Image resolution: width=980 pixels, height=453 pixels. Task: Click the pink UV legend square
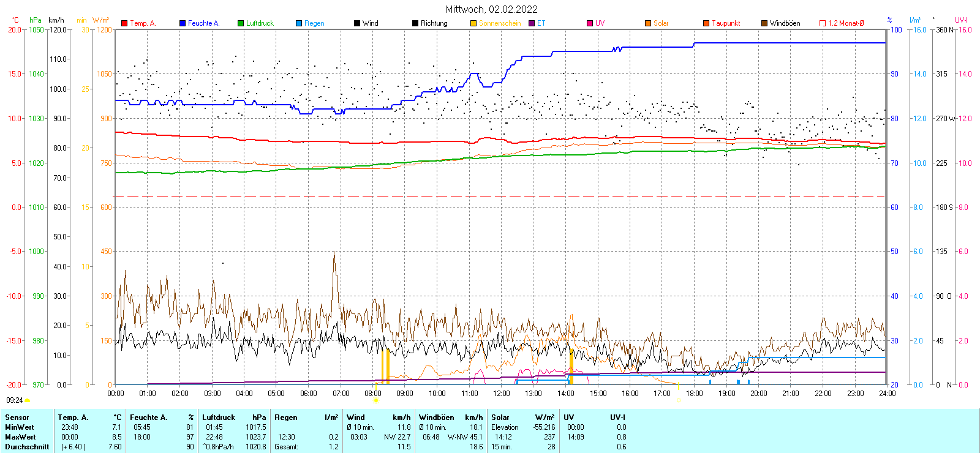tap(590, 23)
